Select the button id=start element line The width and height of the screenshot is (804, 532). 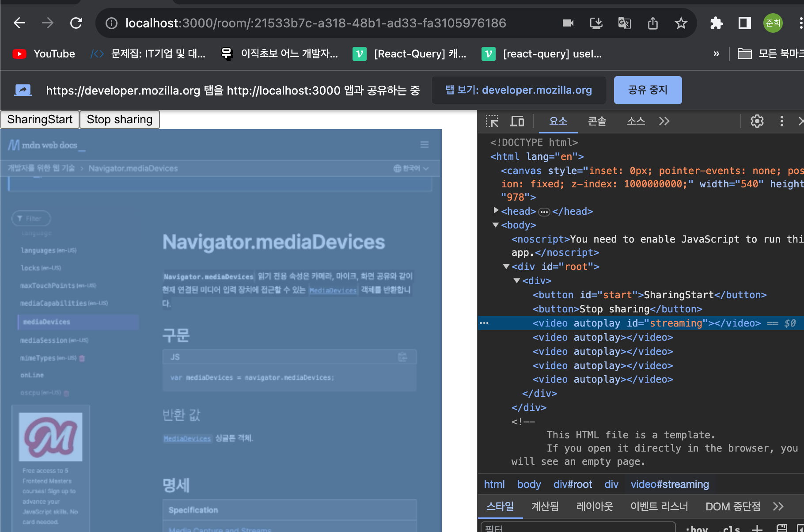[x=649, y=295]
